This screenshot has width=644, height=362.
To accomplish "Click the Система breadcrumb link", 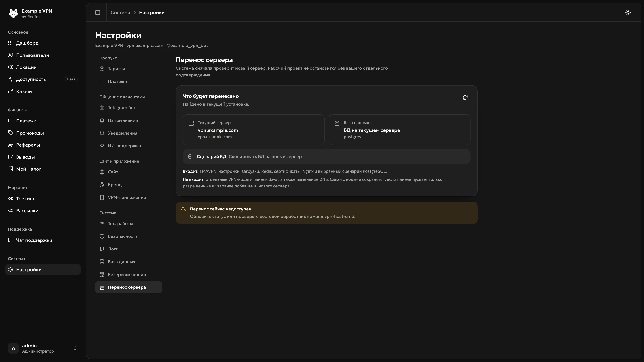I will (120, 12).
